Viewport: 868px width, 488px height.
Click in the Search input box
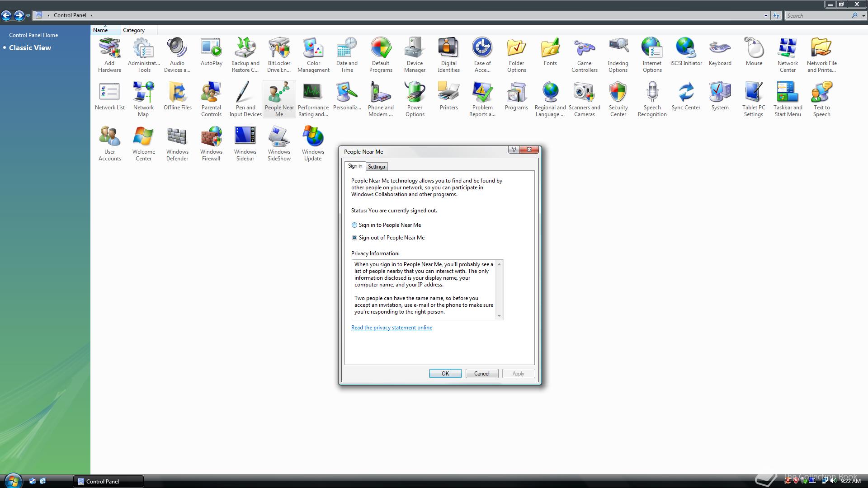pos(818,16)
